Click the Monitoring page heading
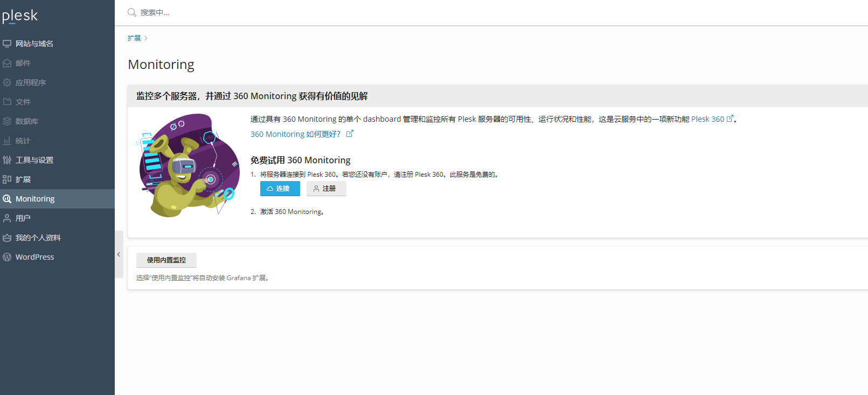The width and height of the screenshot is (868, 395). tap(161, 65)
